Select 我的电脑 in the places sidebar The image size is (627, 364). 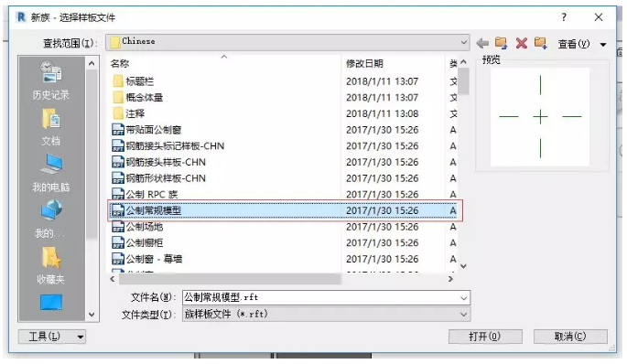[50, 174]
